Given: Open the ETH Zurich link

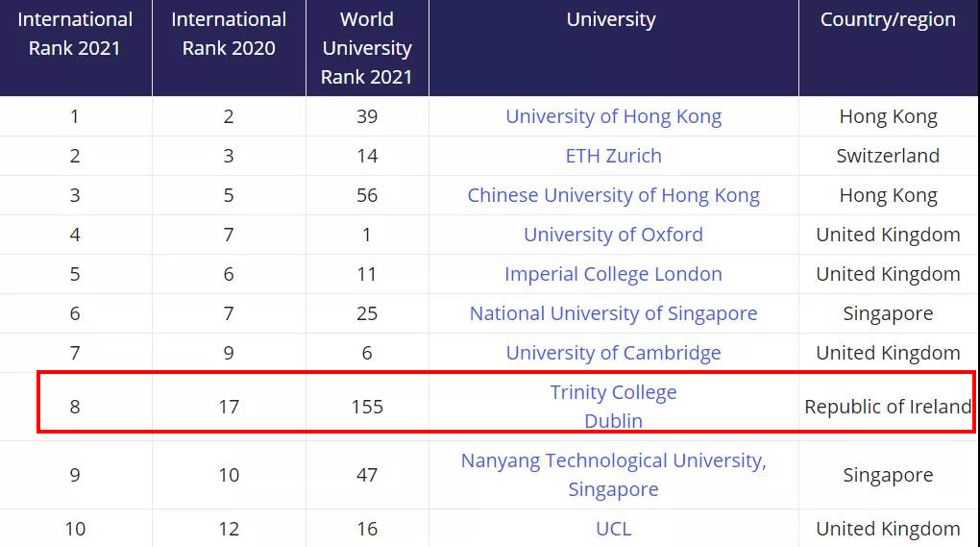Looking at the screenshot, I should pos(613,156).
